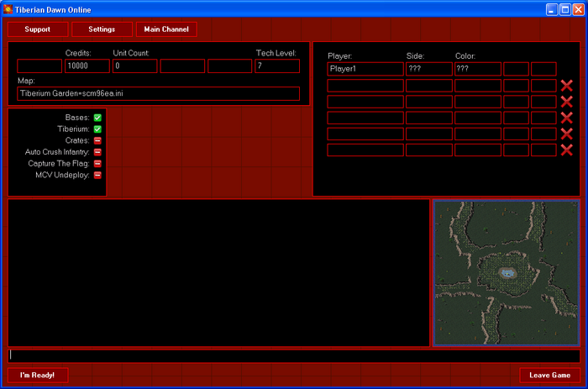Select second row player name field

pos(365,86)
